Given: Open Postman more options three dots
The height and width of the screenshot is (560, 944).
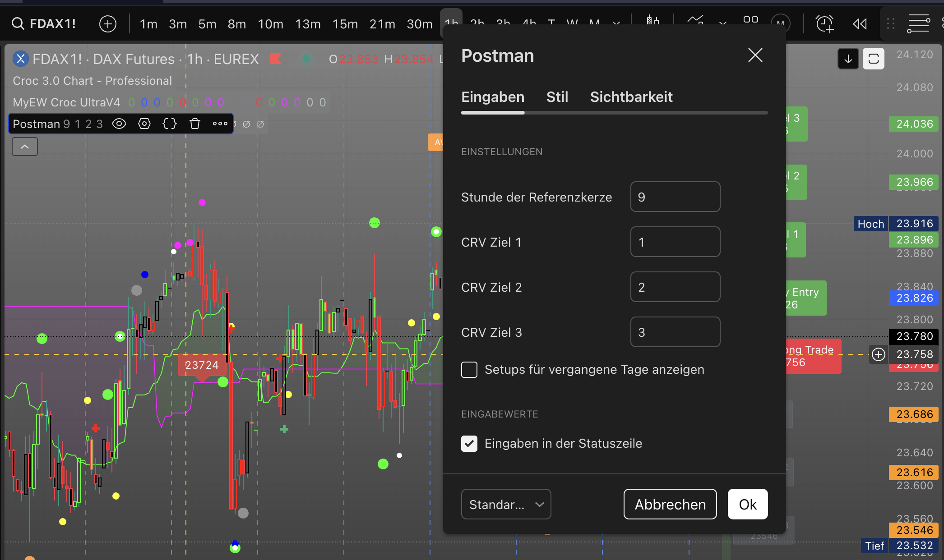Looking at the screenshot, I should point(220,124).
